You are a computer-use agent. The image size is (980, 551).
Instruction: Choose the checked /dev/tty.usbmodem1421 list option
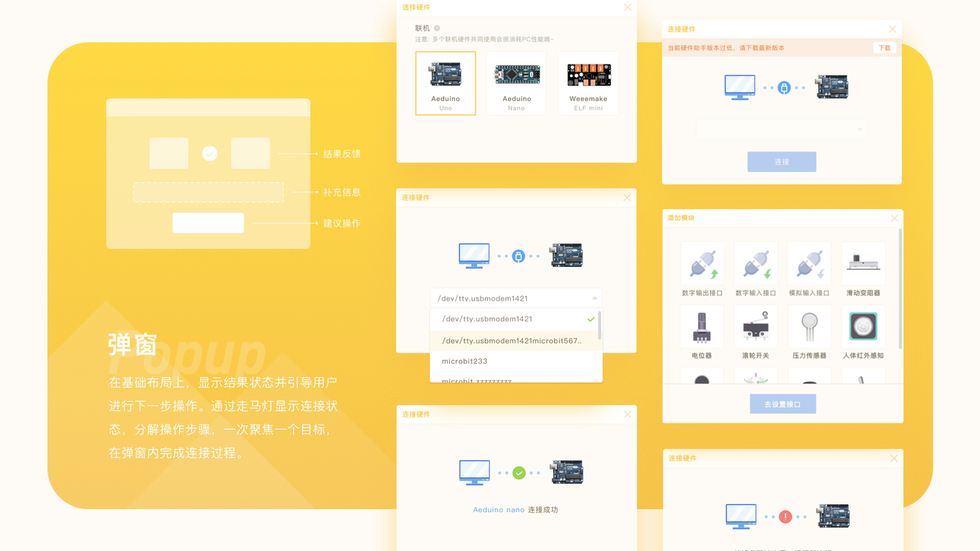coord(515,319)
